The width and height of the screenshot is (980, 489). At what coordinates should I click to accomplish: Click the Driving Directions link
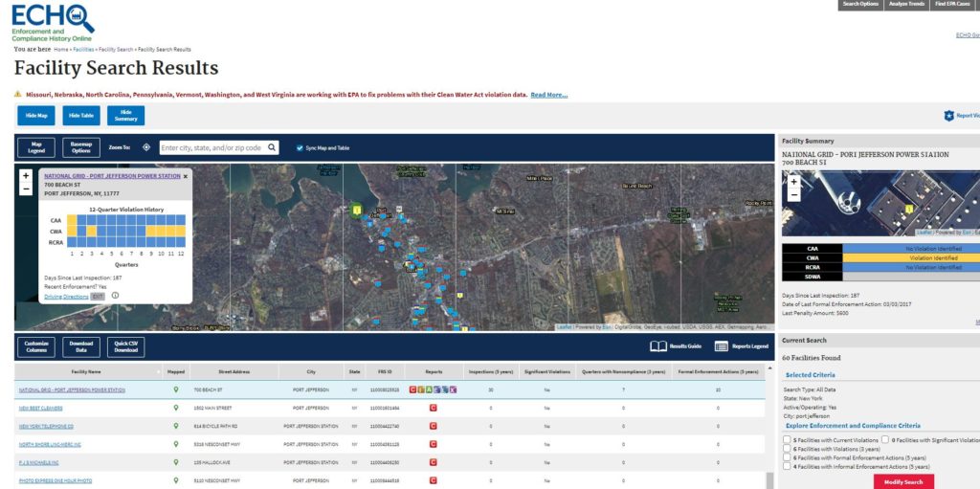pyautogui.click(x=66, y=297)
